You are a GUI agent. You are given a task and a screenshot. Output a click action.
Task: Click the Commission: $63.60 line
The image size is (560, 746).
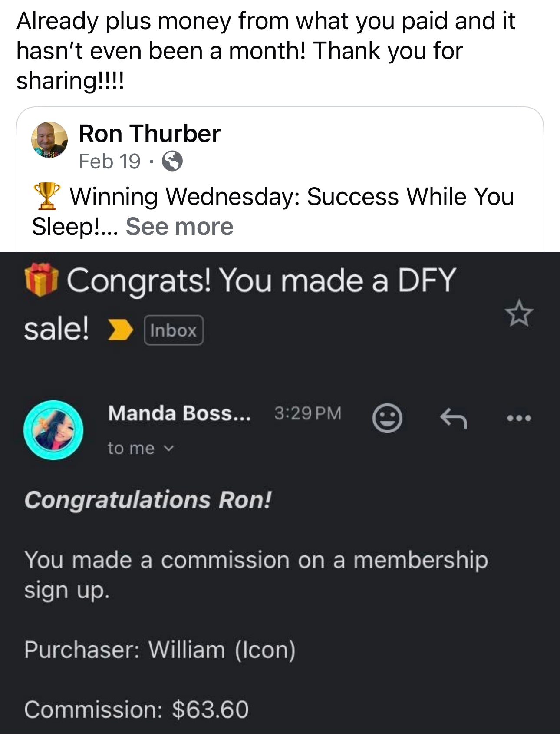136,710
